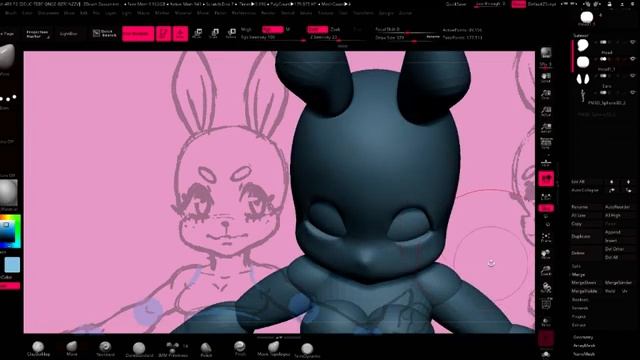
Task: Click the Actual size icon
Action: click(546, 111)
